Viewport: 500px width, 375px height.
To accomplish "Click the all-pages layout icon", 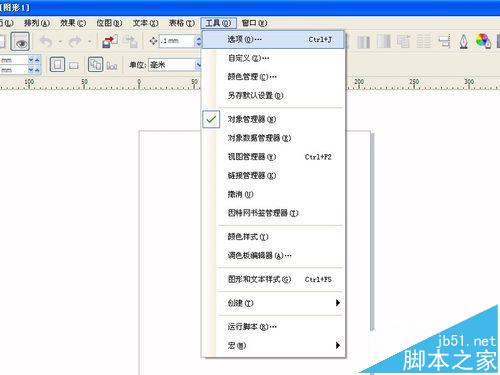I will (95, 64).
